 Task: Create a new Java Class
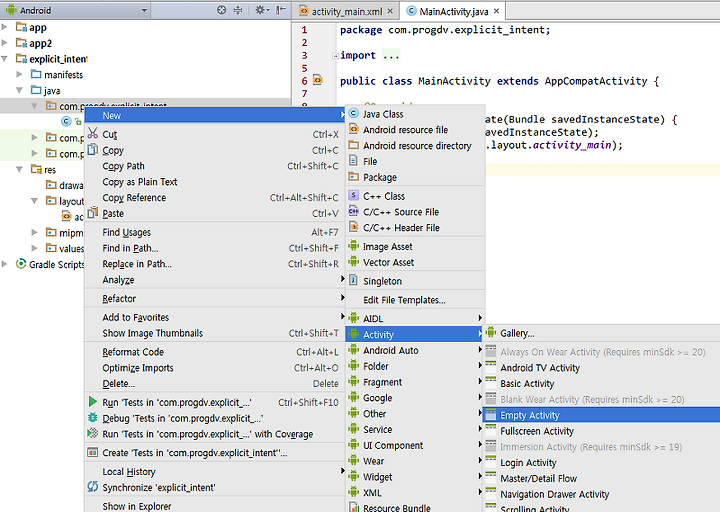coord(416,114)
